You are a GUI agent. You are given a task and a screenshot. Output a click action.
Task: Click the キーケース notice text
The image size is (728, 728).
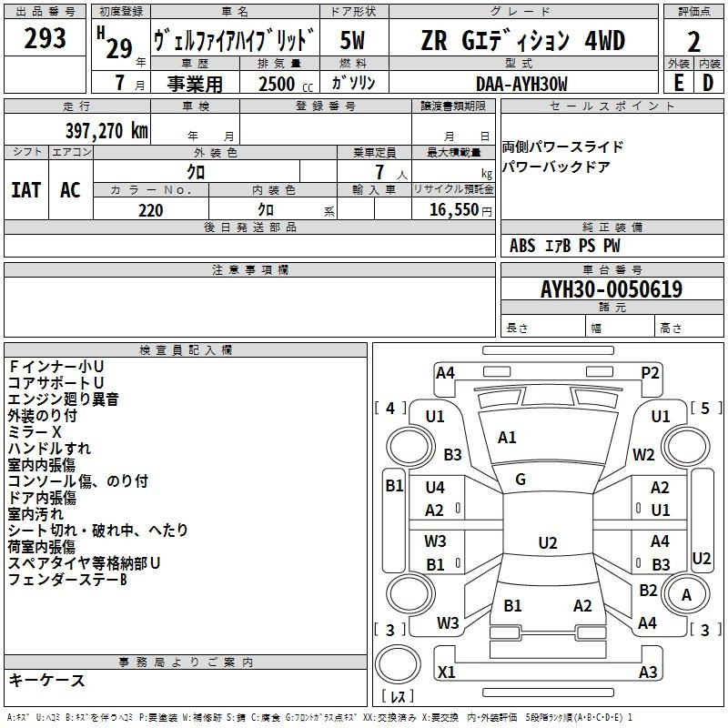pos(46,680)
